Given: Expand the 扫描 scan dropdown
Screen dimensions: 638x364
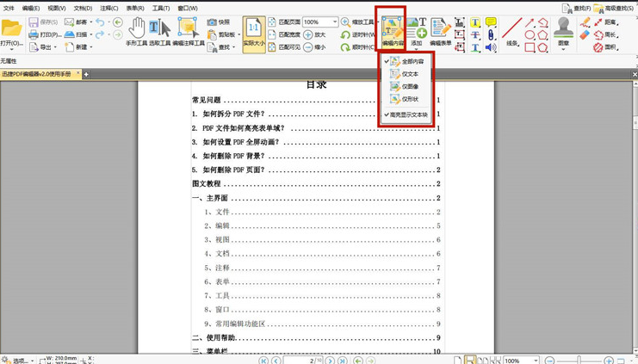Looking at the screenshot, I should [x=90, y=34].
